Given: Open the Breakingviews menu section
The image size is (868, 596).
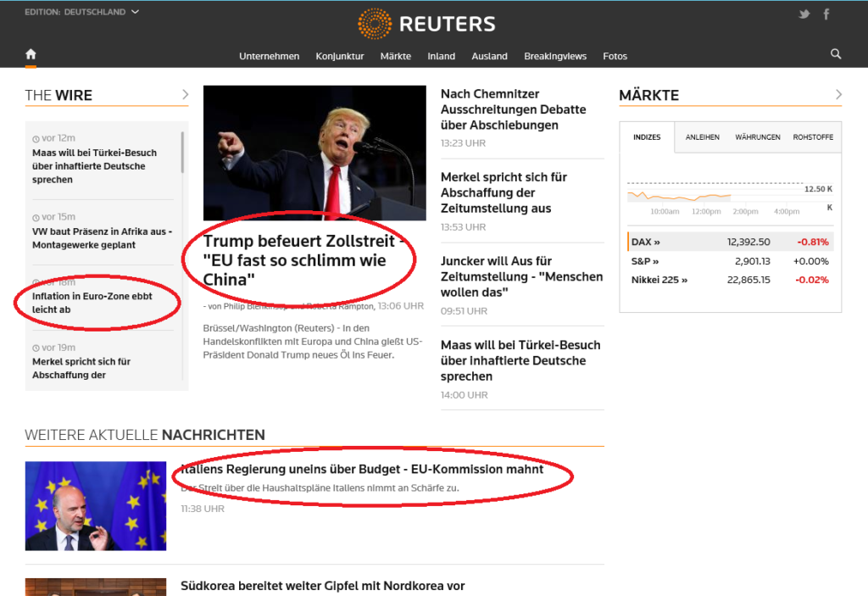Looking at the screenshot, I should (x=554, y=56).
